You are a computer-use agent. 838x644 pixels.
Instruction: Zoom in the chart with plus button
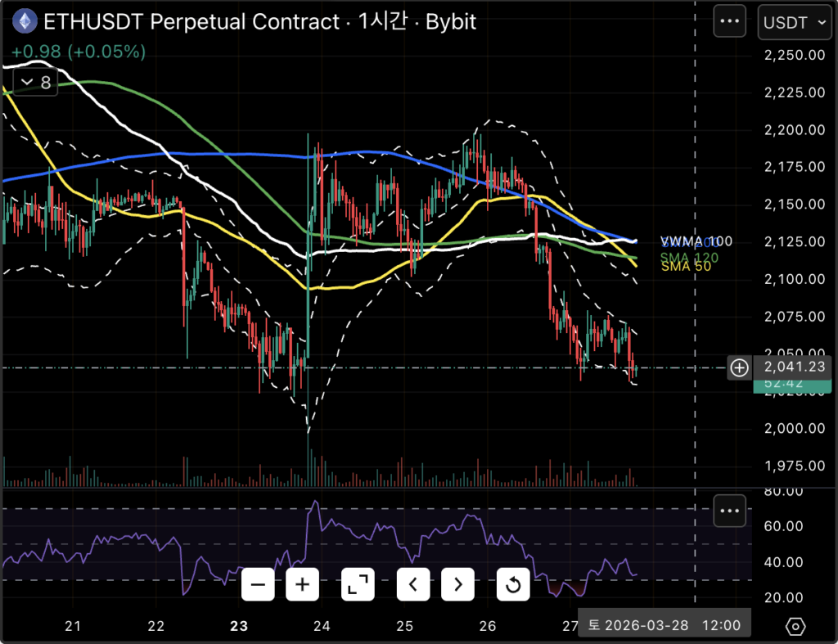click(x=303, y=584)
